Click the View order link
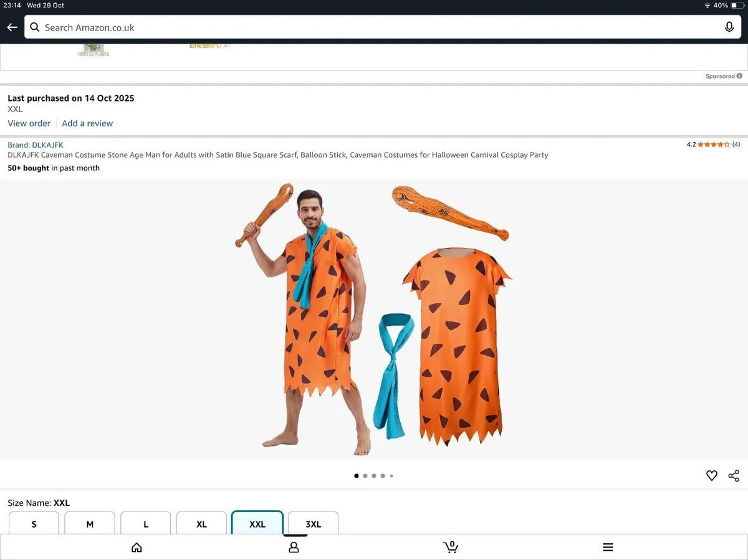This screenshot has width=748, height=560. tap(29, 123)
